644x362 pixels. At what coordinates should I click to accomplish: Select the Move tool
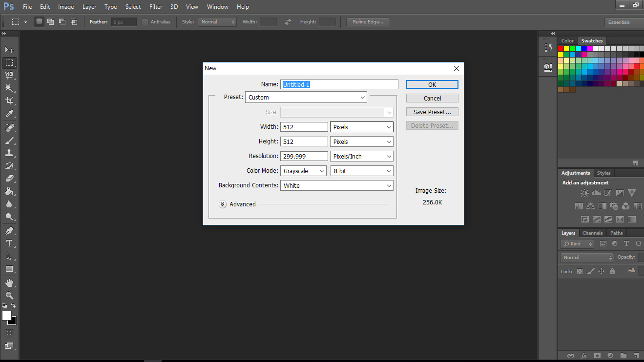coord(9,50)
